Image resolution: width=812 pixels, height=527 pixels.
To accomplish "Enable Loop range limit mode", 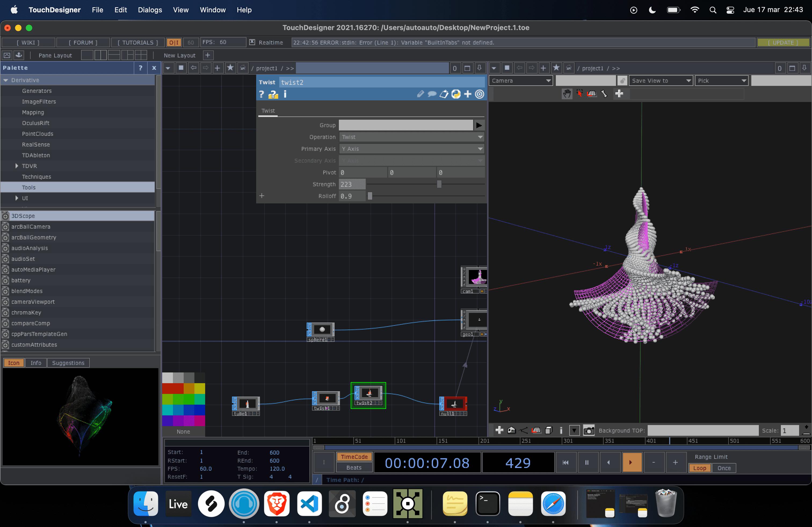I will (699, 468).
